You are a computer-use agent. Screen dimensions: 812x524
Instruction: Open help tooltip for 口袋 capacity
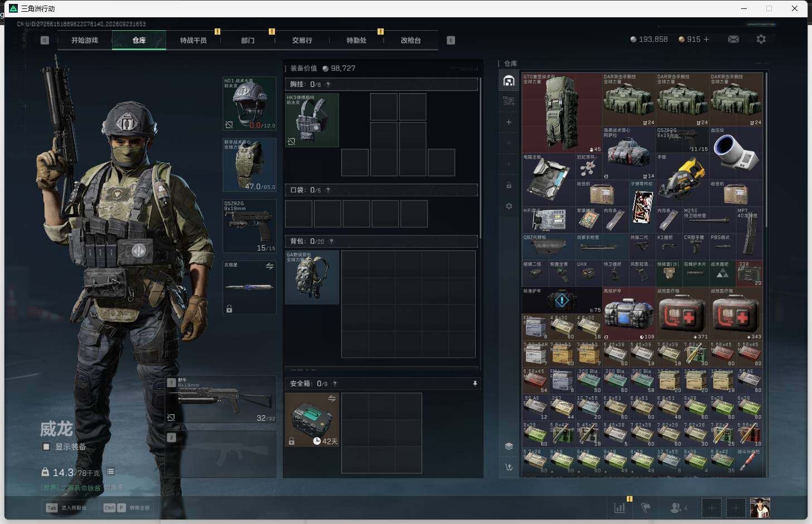(x=328, y=190)
